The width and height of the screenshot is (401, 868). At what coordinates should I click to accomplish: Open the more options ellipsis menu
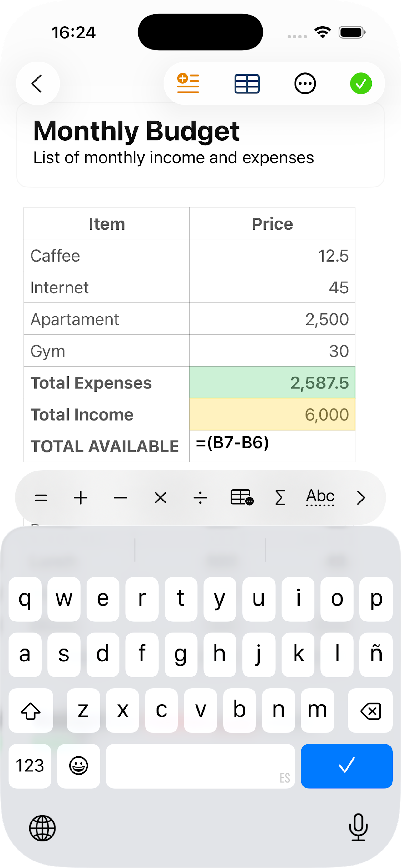[x=305, y=83]
